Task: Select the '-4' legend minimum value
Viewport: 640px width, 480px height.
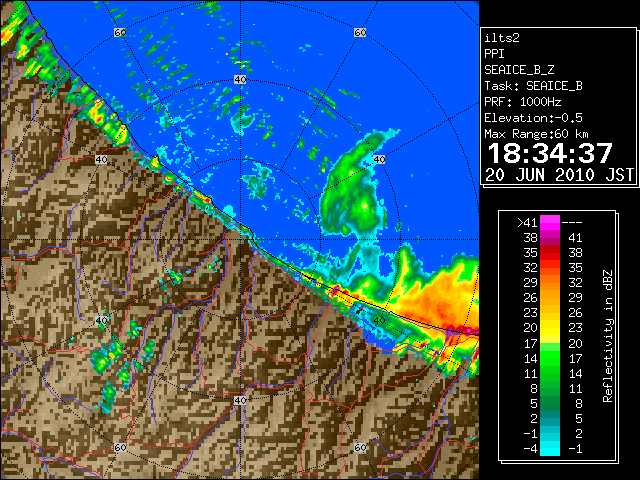Action: [x=530, y=449]
